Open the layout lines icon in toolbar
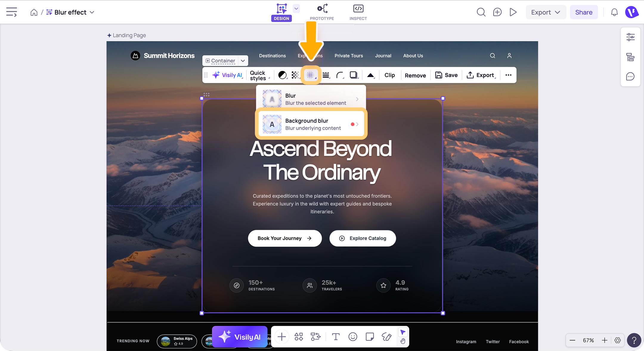 pos(326,75)
